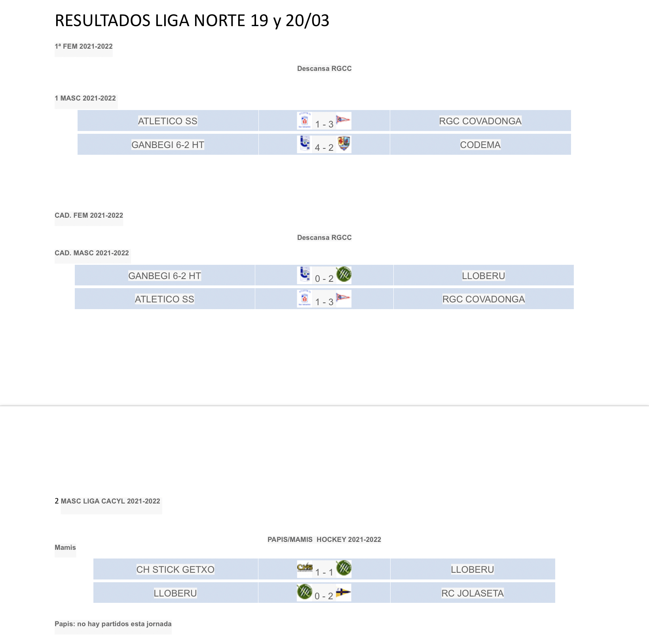Click RGC Covadonga flag in CAD. MASC table
This screenshot has height=644, width=649.
coord(343,297)
